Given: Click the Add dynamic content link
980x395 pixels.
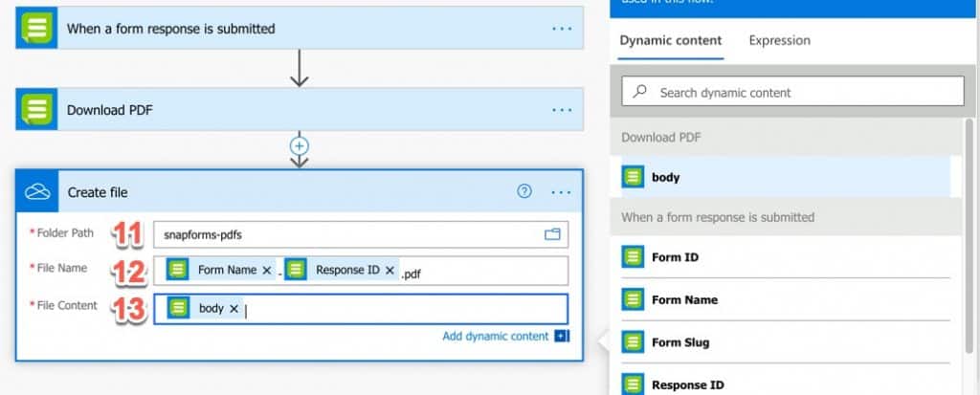Looking at the screenshot, I should 496,336.
